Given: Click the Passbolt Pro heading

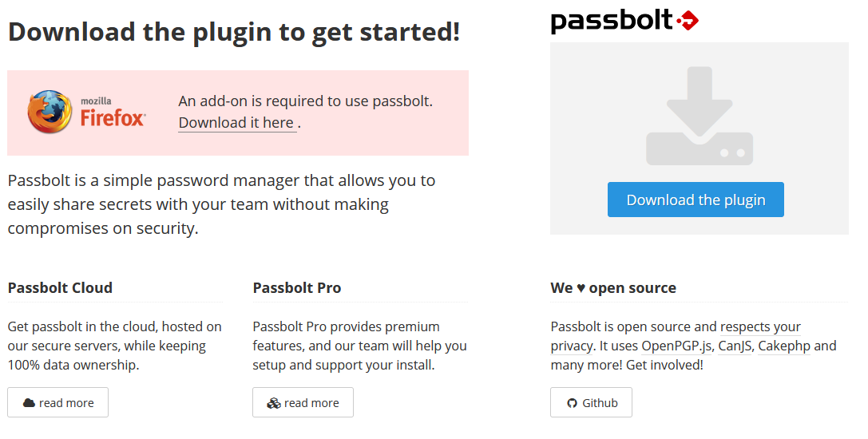Looking at the screenshot, I should point(297,287).
